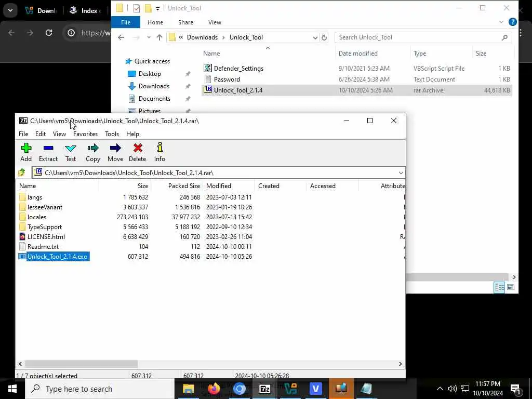Open the 7-Zip Edit menu
Image resolution: width=532 pixels, height=399 pixels.
[41, 134]
